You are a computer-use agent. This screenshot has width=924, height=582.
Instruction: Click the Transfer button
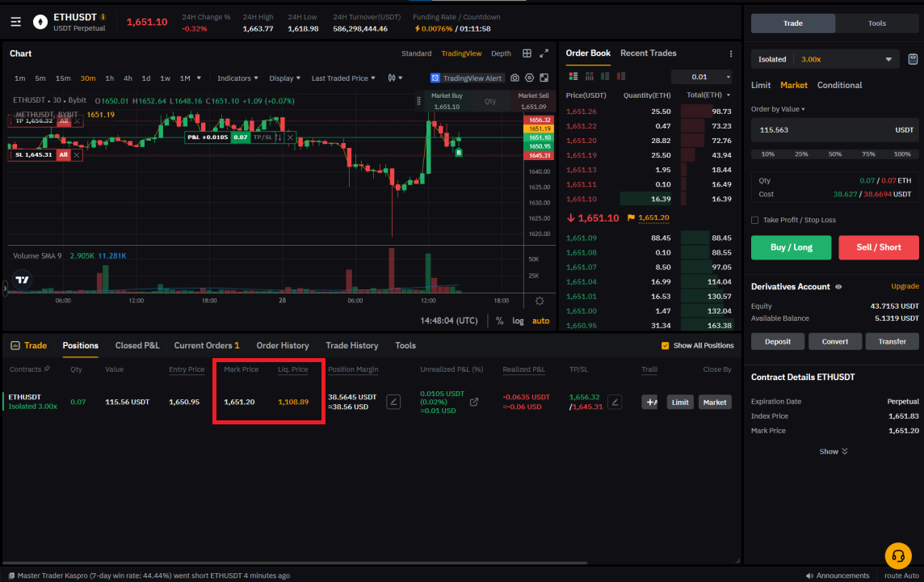(x=892, y=341)
